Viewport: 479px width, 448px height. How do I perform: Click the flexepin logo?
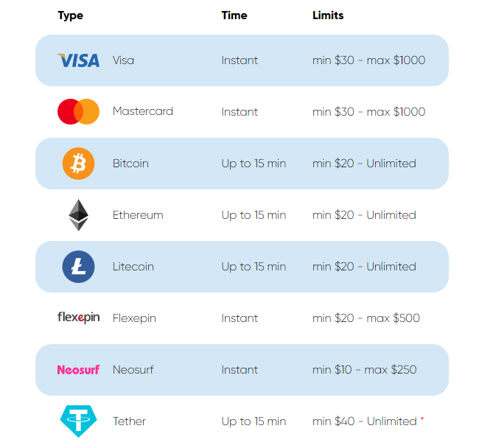click(x=79, y=318)
